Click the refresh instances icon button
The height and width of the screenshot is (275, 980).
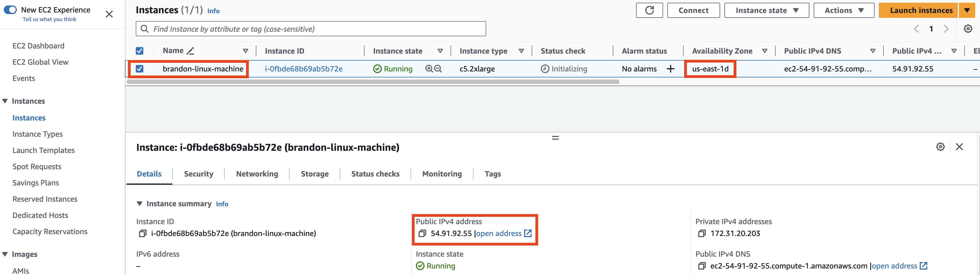tap(649, 10)
